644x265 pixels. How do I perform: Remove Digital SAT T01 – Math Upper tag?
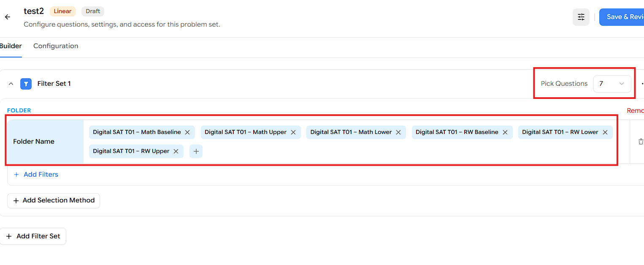pyautogui.click(x=293, y=132)
